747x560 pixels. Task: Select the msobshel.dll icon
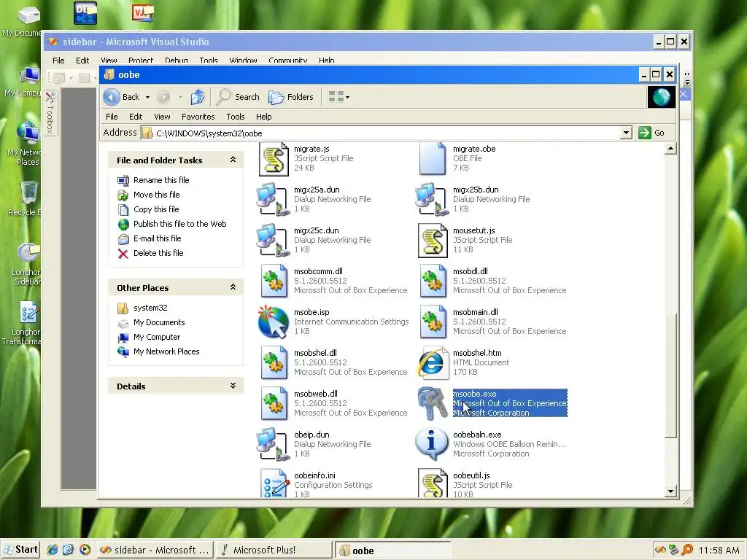coord(274,363)
